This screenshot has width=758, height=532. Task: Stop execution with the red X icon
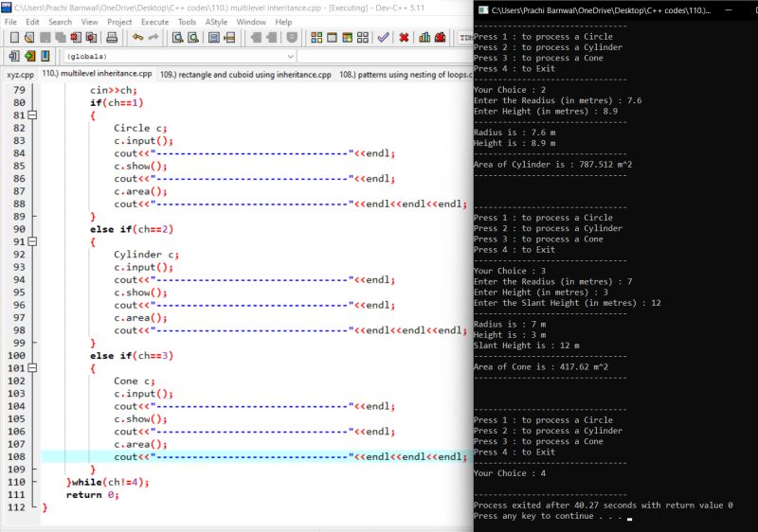point(405,38)
